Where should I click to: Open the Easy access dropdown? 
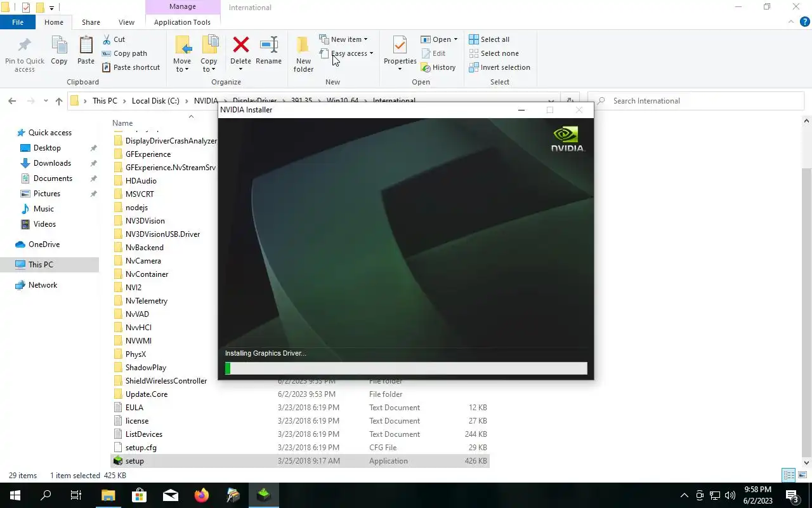tap(346, 53)
